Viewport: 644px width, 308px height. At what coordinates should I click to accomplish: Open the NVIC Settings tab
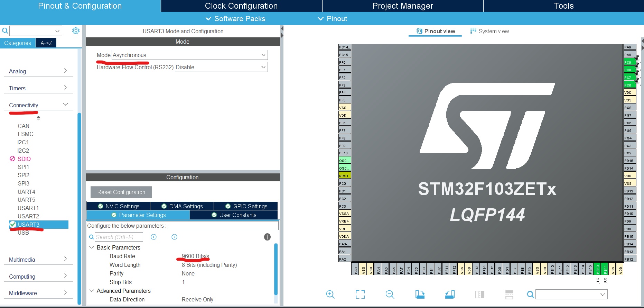coord(119,206)
